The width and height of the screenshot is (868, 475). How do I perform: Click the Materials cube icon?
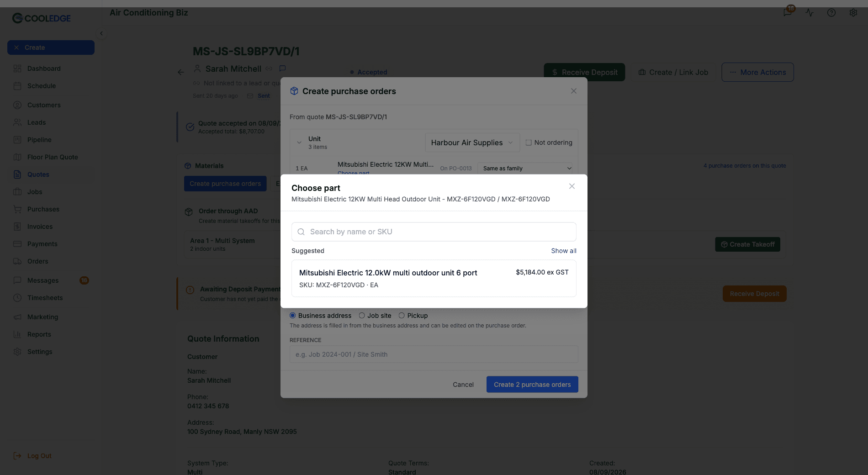[x=188, y=166]
